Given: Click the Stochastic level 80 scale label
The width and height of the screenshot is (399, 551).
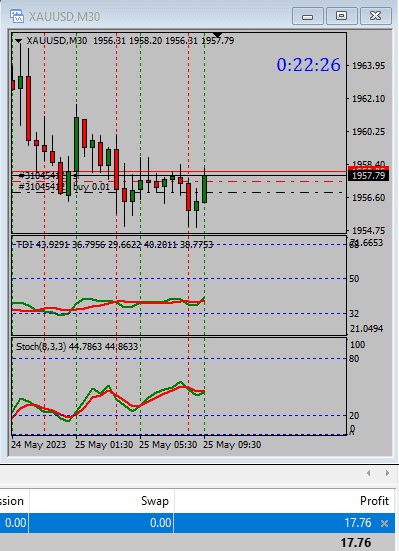Looking at the screenshot, I should (x=354, y=359).
